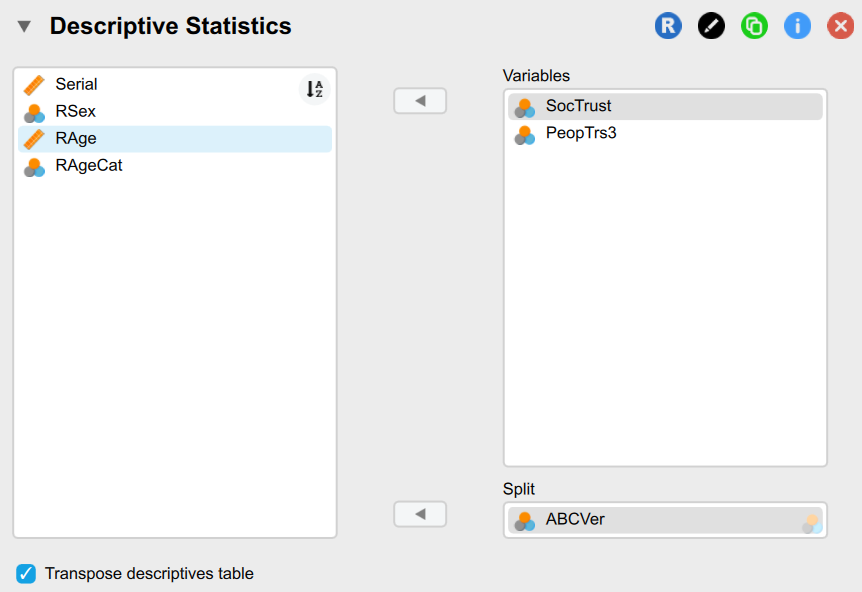862x592 pixels.
Task: Show the R syntax with the R icon
Action: pos(668,26)
